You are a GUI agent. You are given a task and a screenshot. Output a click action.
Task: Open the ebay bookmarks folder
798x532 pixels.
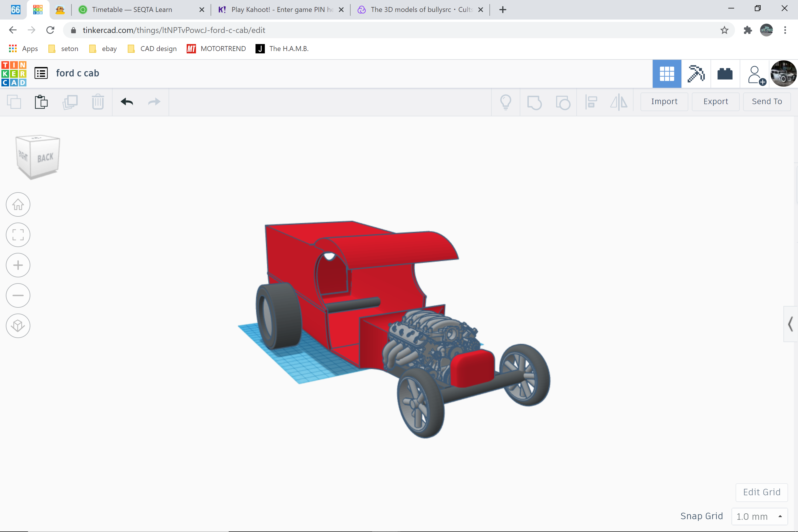(103, 48)
